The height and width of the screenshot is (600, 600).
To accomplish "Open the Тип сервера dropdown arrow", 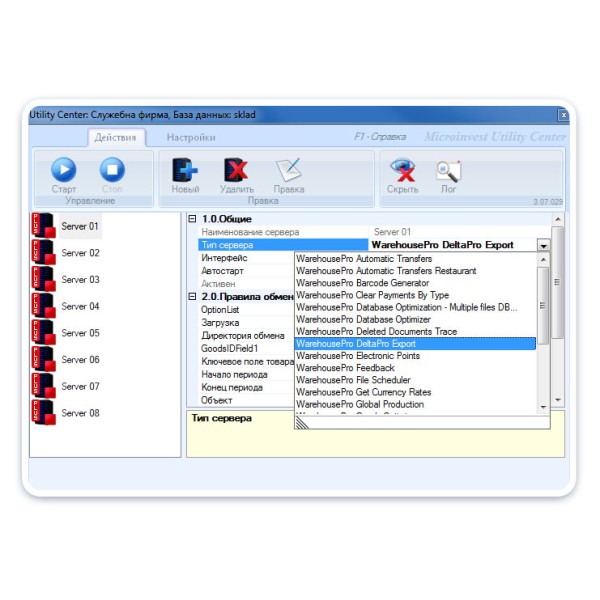I will pos(543,245).
